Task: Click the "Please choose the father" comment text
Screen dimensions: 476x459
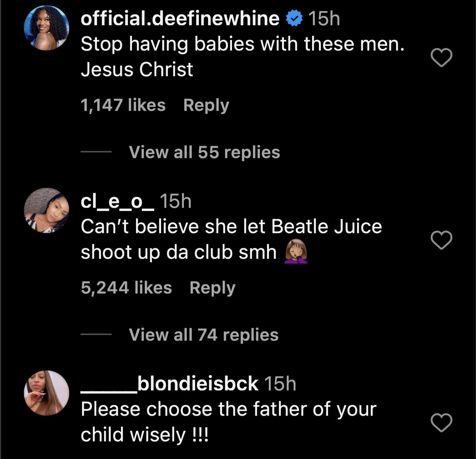Action: click(228, 422)
